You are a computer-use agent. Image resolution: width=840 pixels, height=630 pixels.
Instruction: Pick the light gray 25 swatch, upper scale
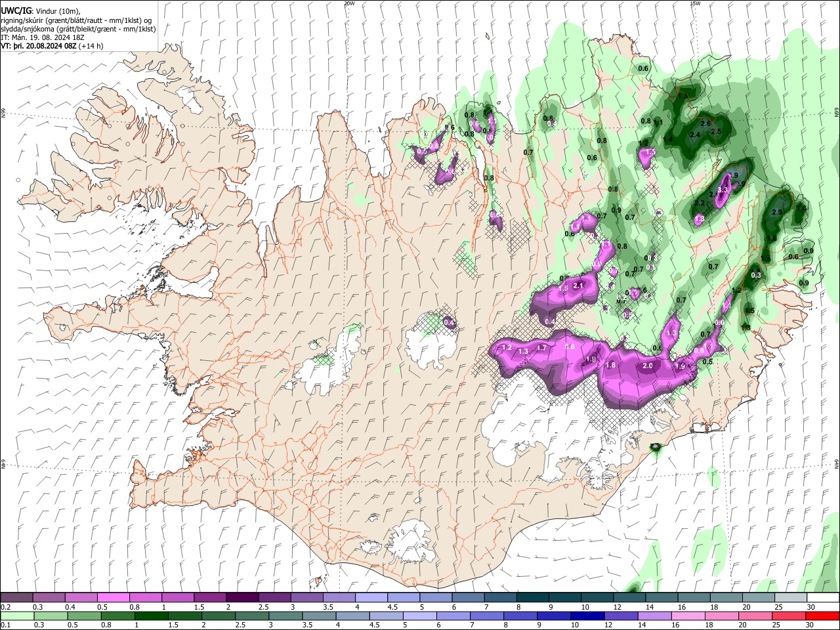pos(791,598)
